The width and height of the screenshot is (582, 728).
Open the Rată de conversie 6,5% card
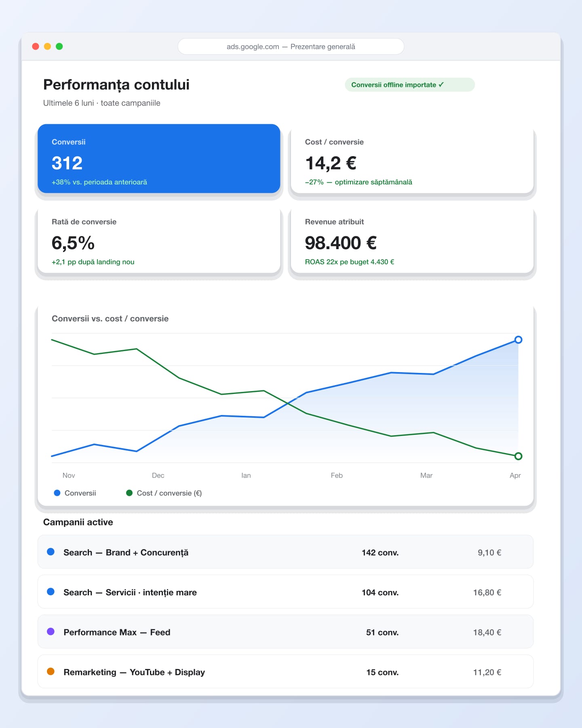[x=159, y=238]
